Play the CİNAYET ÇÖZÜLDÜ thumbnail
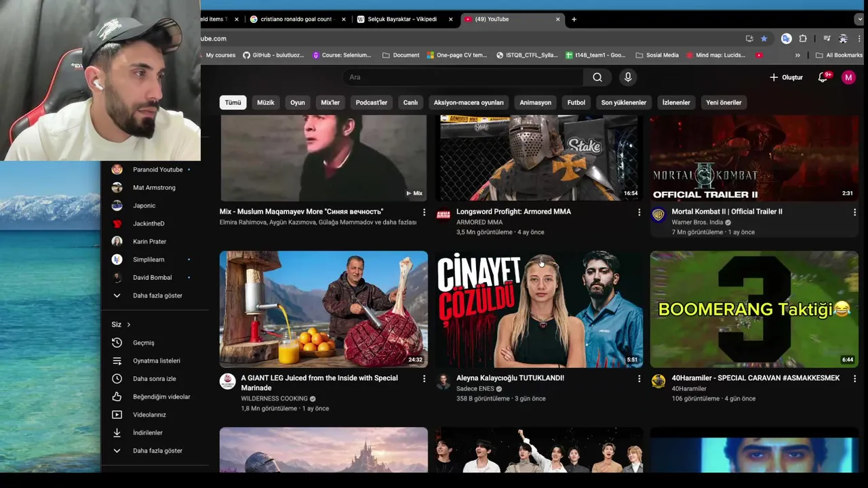The height and width of the screenshot is (488, 868). (539, 309)
